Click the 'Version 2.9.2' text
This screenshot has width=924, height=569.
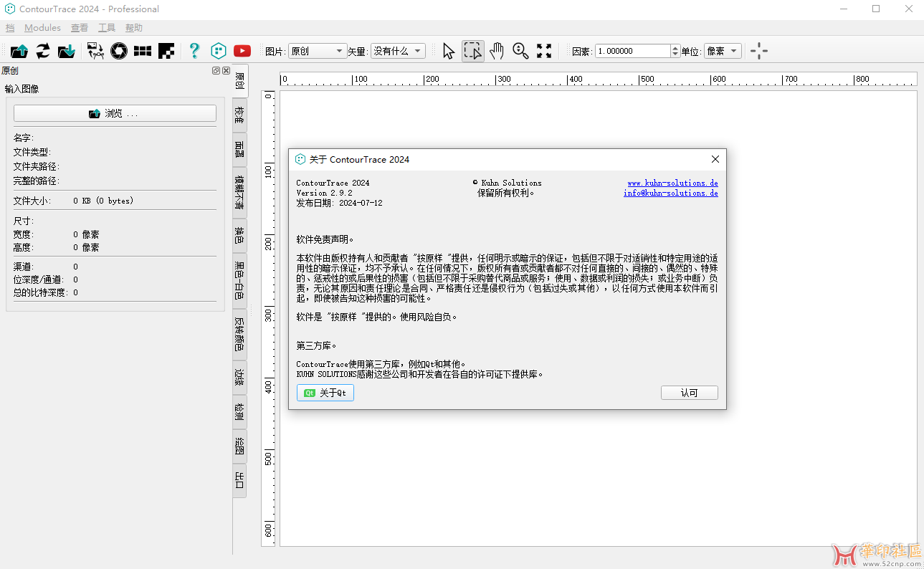(x=324, y=193)
